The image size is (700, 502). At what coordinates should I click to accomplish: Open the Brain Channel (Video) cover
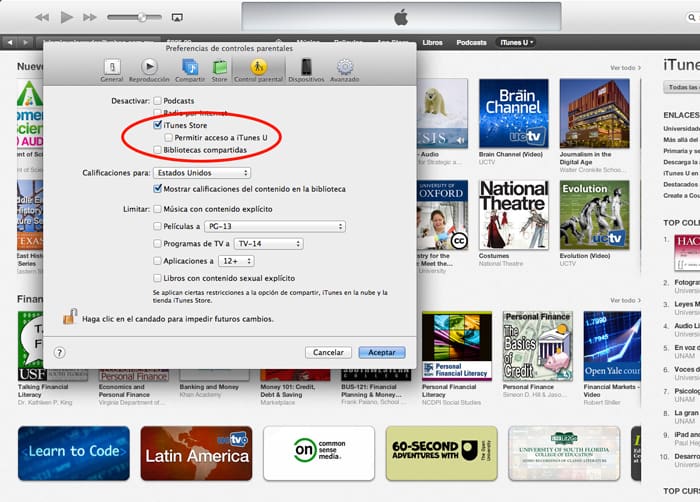click(x=513, y=113)
